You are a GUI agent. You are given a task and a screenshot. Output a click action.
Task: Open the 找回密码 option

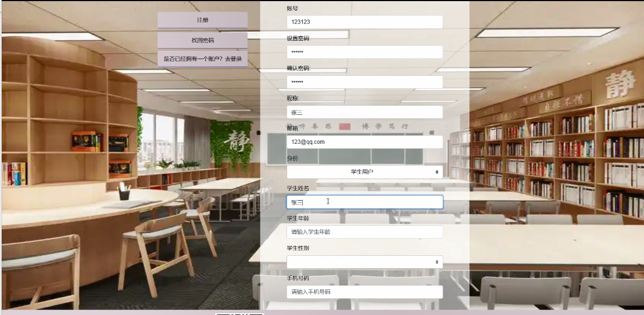(202, 40)
